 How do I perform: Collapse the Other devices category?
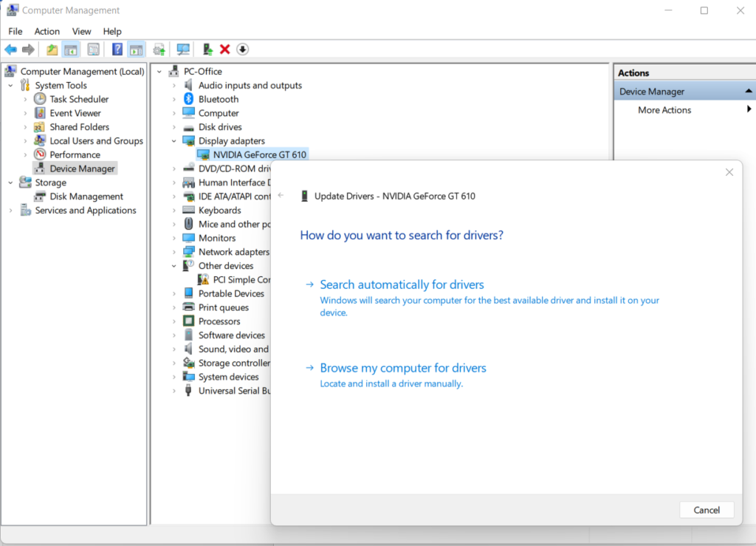[174, 266]
